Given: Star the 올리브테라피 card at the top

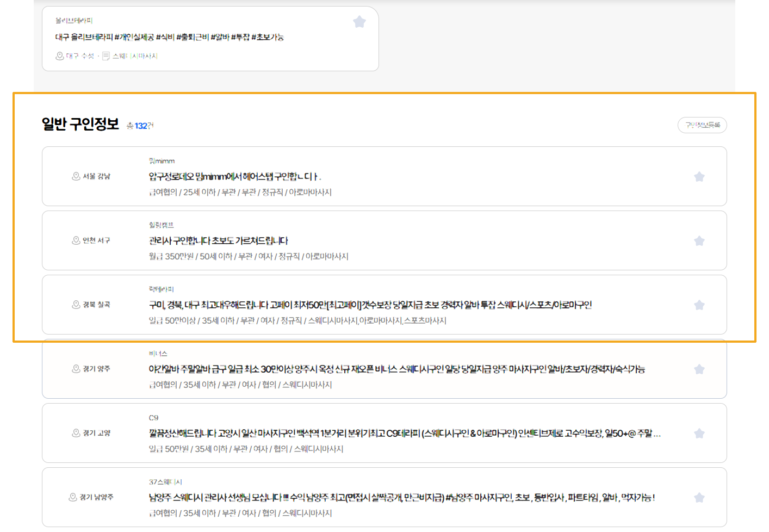Looking at the screenshot, I should (359, 22).
